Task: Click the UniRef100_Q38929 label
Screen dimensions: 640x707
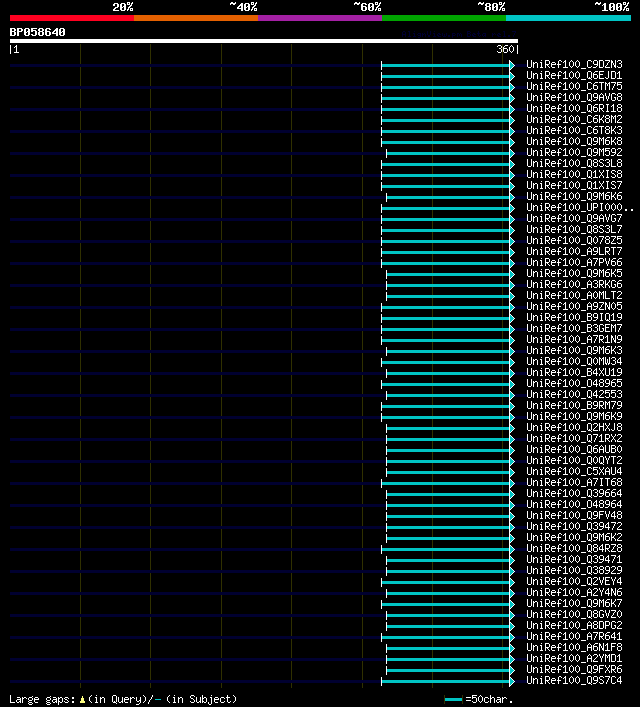Action: click(574, 570)
